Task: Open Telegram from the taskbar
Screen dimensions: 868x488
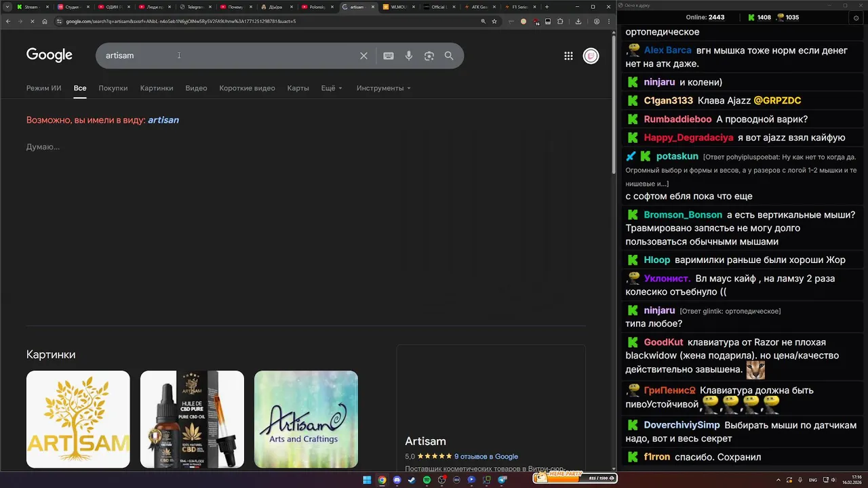Action: tap(502, 480)
